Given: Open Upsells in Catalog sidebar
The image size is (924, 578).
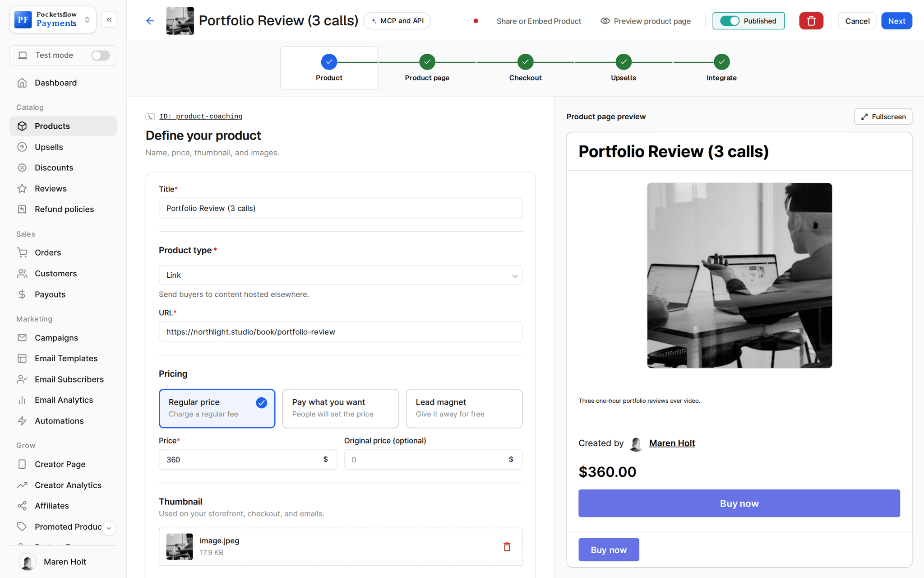Looking at the screenshot, I should tap(63, 147).
